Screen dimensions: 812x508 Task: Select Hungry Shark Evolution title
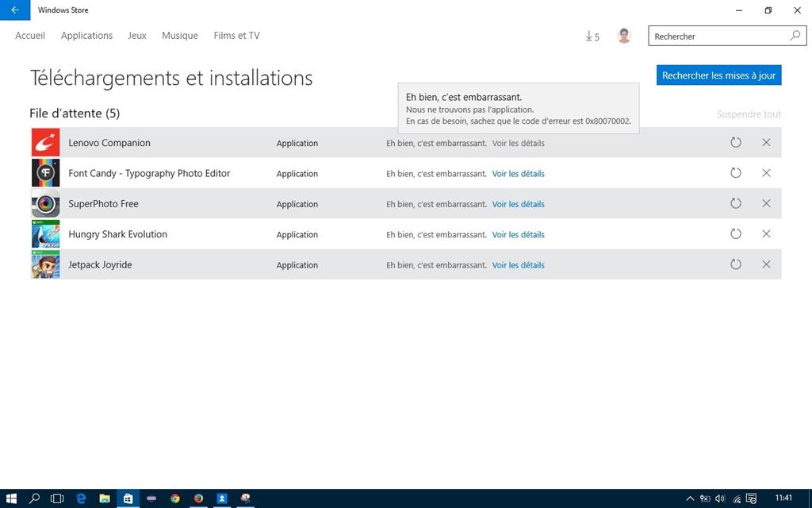117,234
